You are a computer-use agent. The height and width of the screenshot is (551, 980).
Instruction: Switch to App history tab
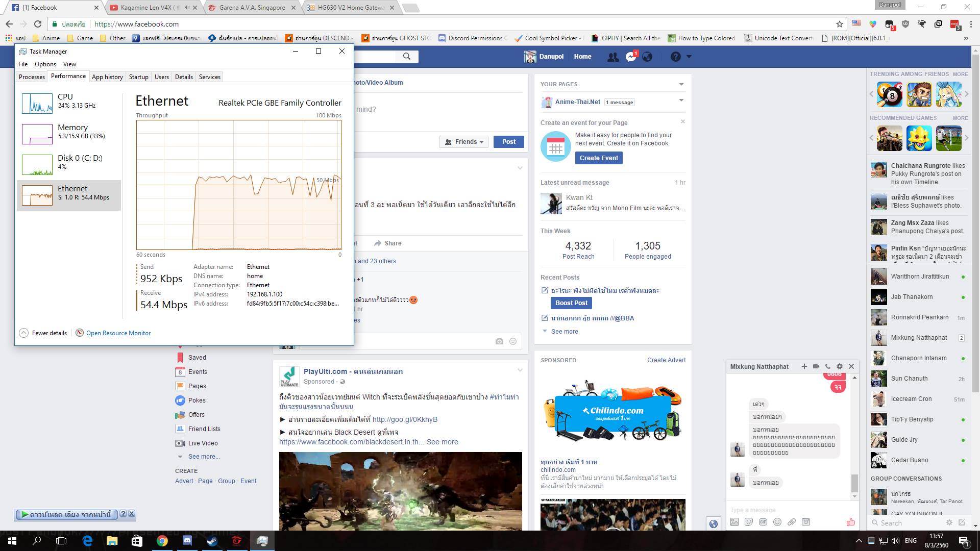coord(107,77)
